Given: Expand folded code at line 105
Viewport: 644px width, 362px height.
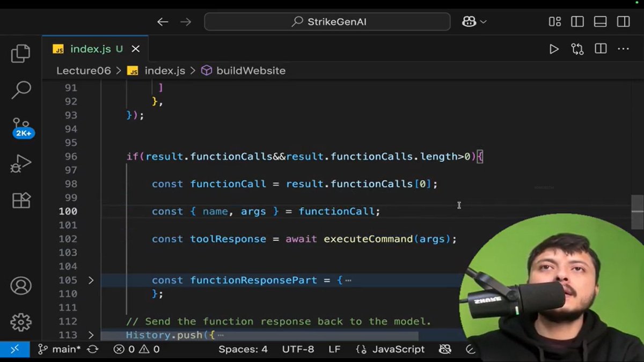Looking at the screenshot, I should 91,280.
